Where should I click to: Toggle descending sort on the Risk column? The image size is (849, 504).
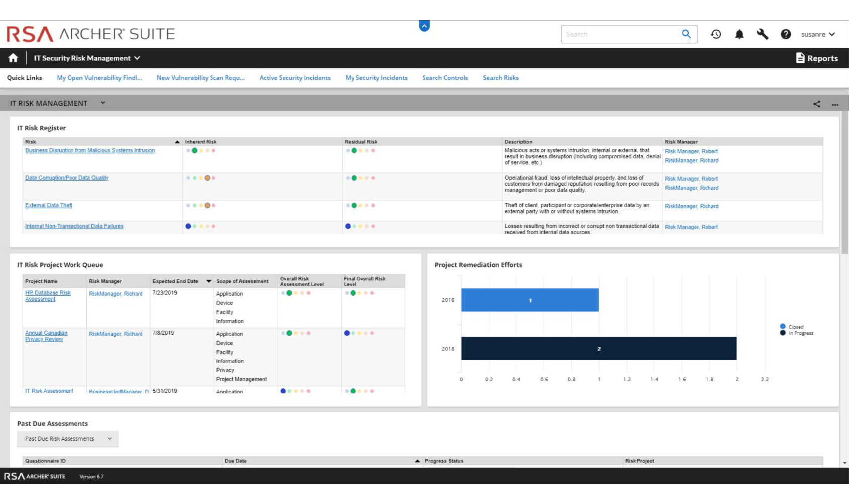click(177, 141)
